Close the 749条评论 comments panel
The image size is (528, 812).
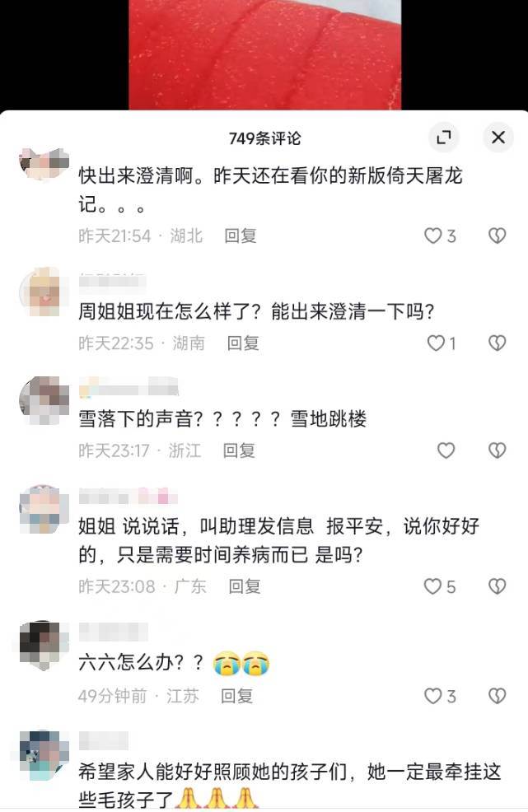[498, 138]
